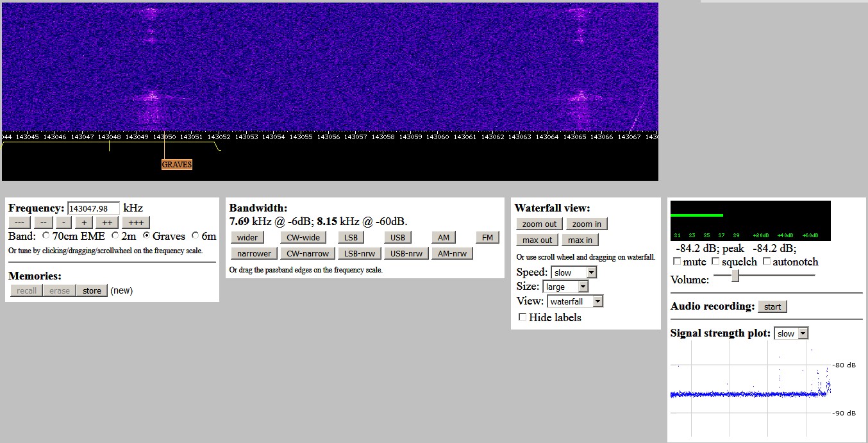Click the GRAVES station label
Screen dimensions: 868x443
point(177,164)
